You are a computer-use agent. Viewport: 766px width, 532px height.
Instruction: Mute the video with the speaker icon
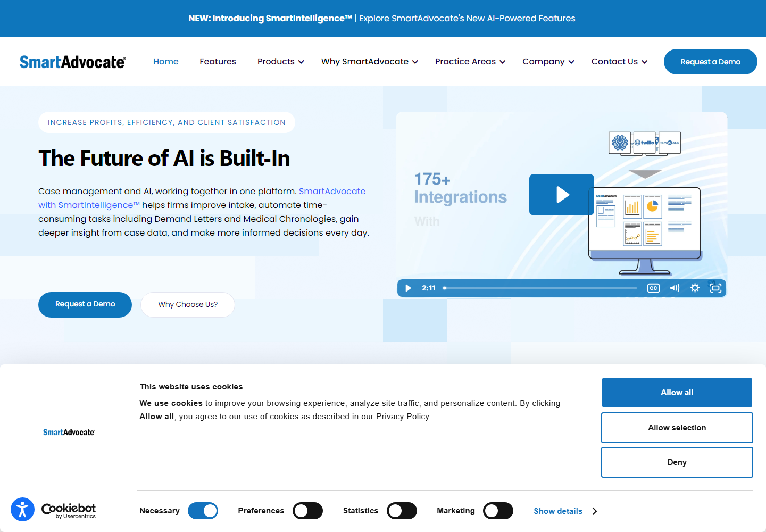[x=675, y=288]
